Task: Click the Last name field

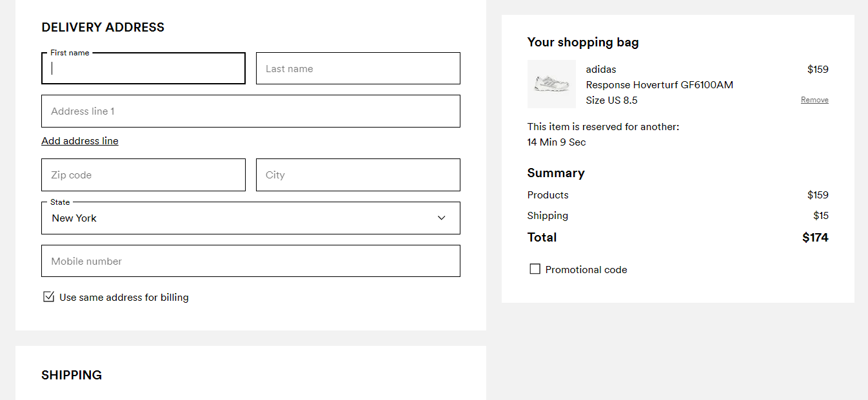Action: [358, 68]
